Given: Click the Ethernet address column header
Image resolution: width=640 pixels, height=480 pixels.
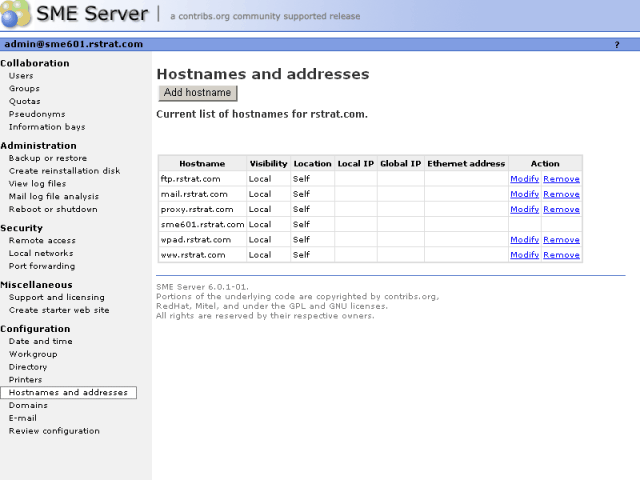Looking at the screenshot, I should point(467,163).
